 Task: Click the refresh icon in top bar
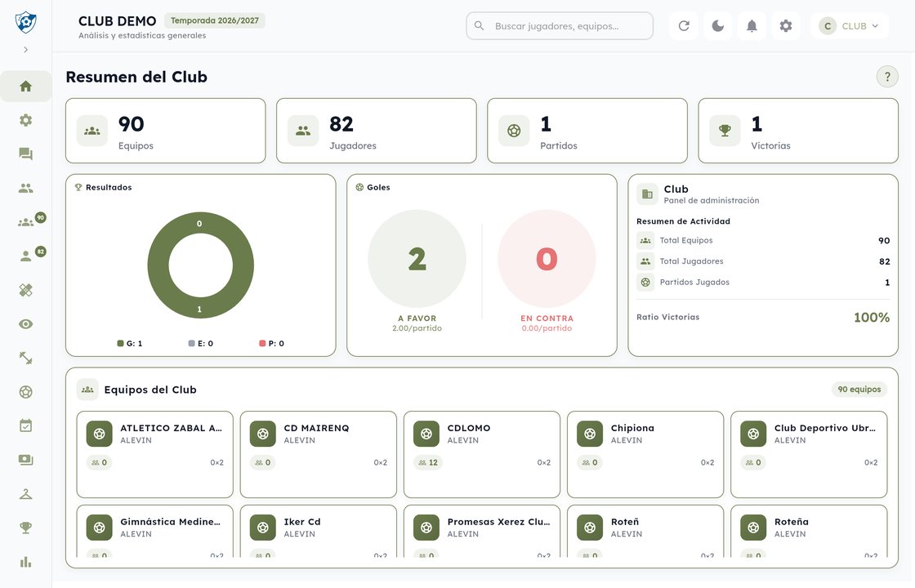(x=684, y=25)
